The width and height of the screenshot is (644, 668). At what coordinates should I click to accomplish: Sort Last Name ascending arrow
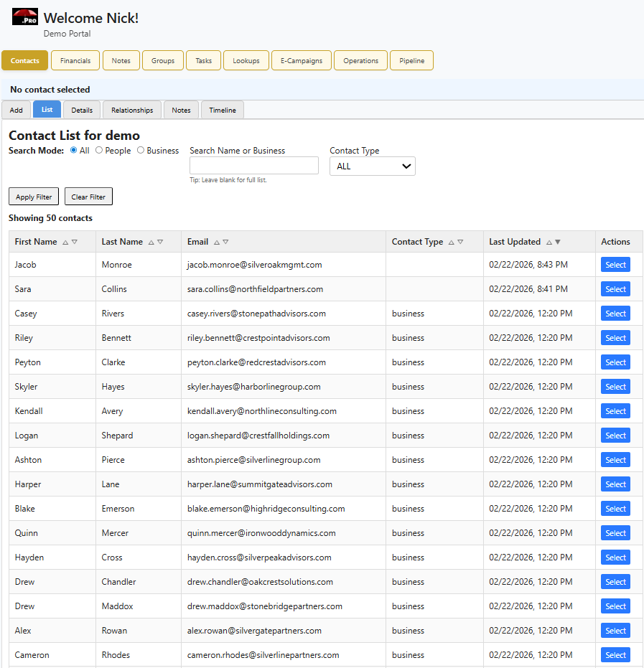[151, 242]
